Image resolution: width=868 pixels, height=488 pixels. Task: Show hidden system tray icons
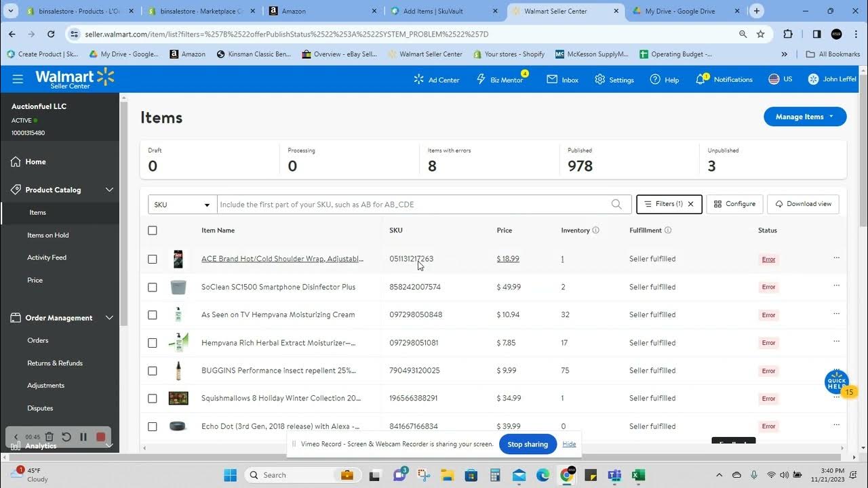(719, 475)
